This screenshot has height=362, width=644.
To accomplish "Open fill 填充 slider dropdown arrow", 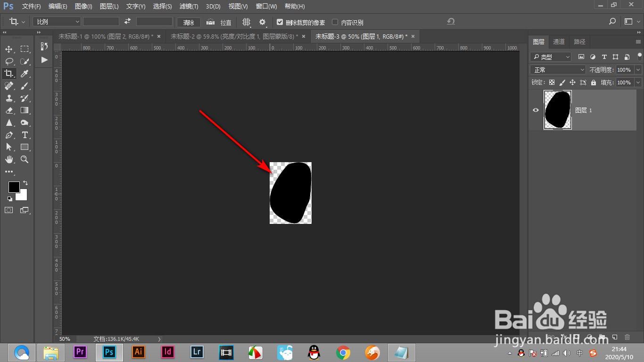I will pos(638,82).
